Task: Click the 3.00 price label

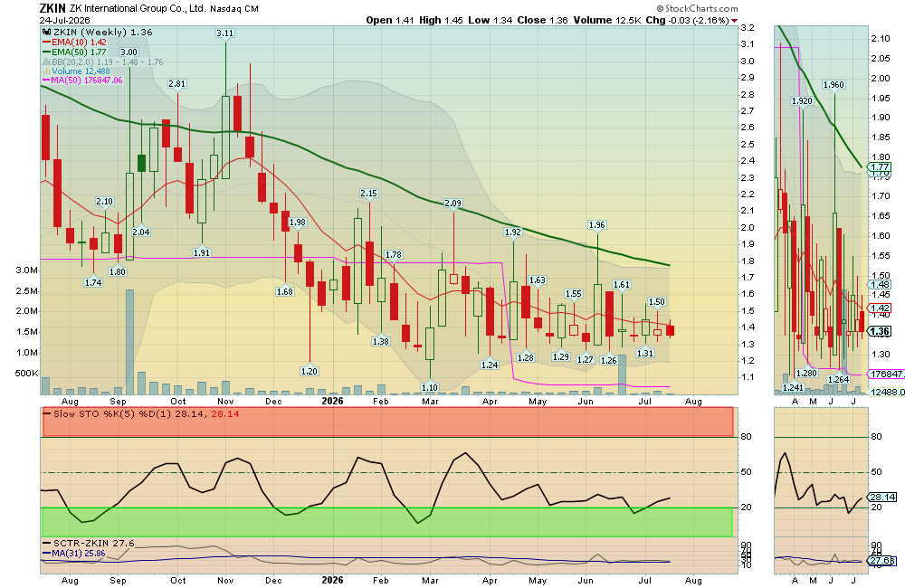Action: 129,52
